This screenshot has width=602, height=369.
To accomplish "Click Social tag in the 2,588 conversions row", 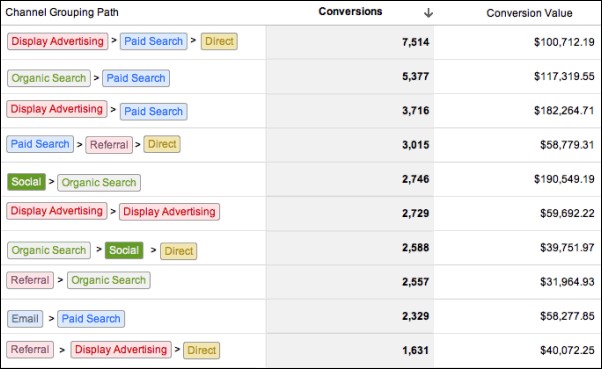I will click(124, 250).
